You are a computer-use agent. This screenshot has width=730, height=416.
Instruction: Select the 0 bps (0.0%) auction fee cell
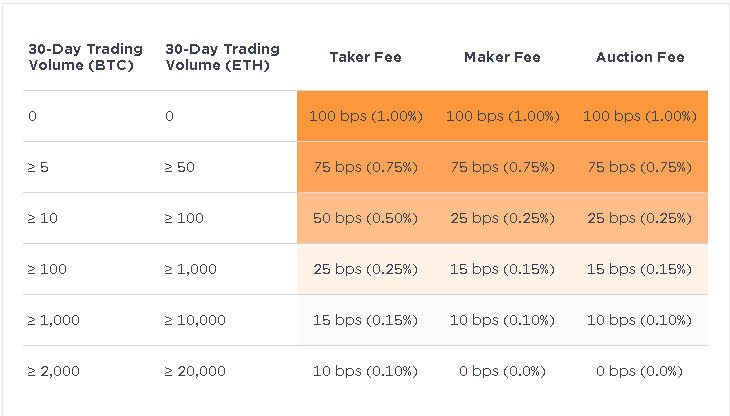coord(640,371)
